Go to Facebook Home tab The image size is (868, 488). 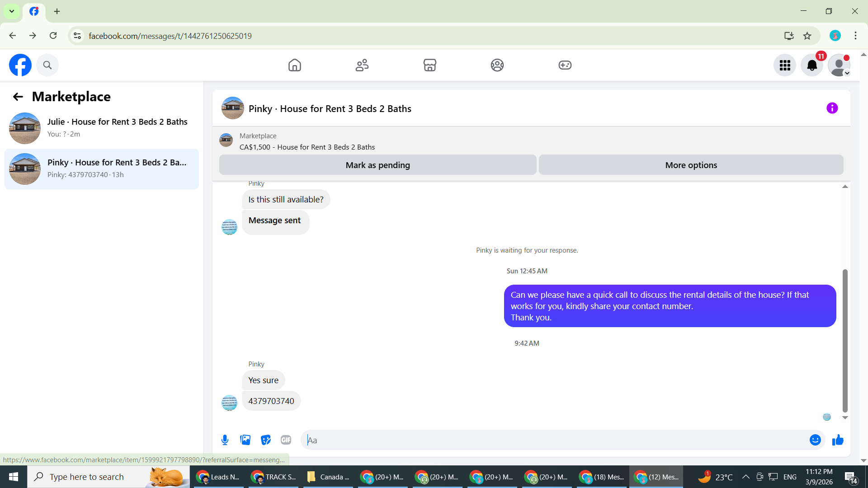(294, 66)
